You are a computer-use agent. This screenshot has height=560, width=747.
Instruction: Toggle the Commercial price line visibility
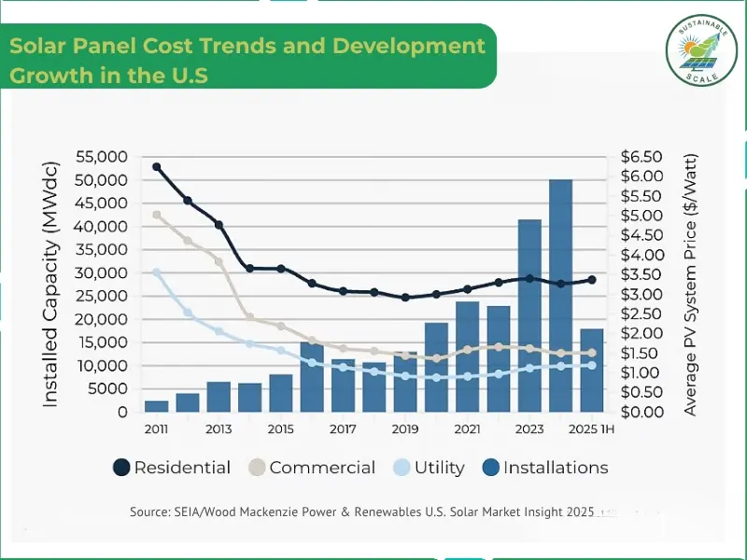coord(256,467)
